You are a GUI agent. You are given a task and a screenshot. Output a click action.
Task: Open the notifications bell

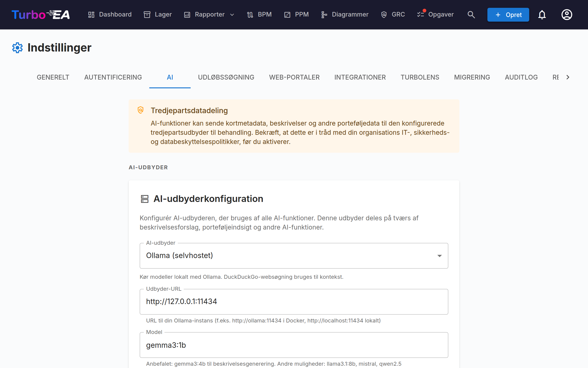click(542, 14)
